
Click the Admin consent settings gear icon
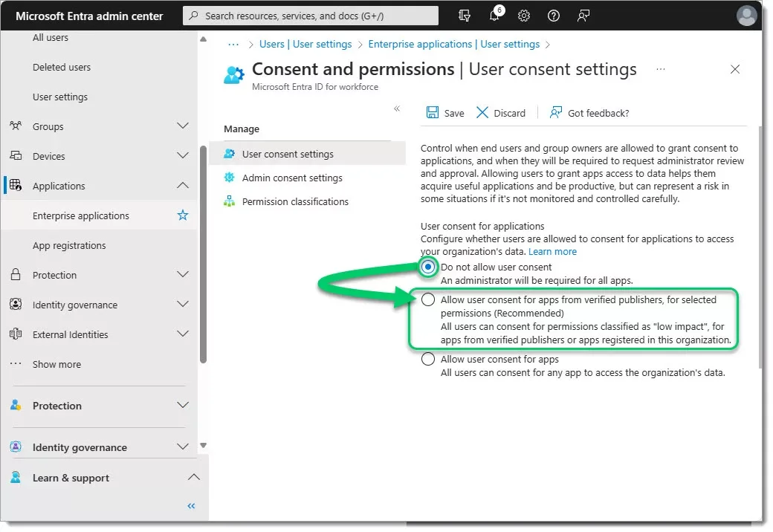[x=229, y=178]
